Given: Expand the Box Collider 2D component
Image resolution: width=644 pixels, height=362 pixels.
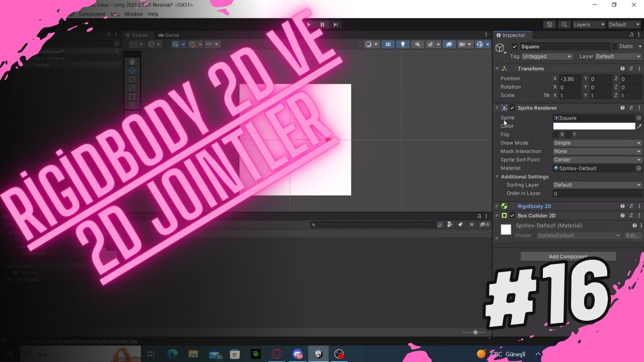Looking at the screenshot, I should [x=497, y=216].
